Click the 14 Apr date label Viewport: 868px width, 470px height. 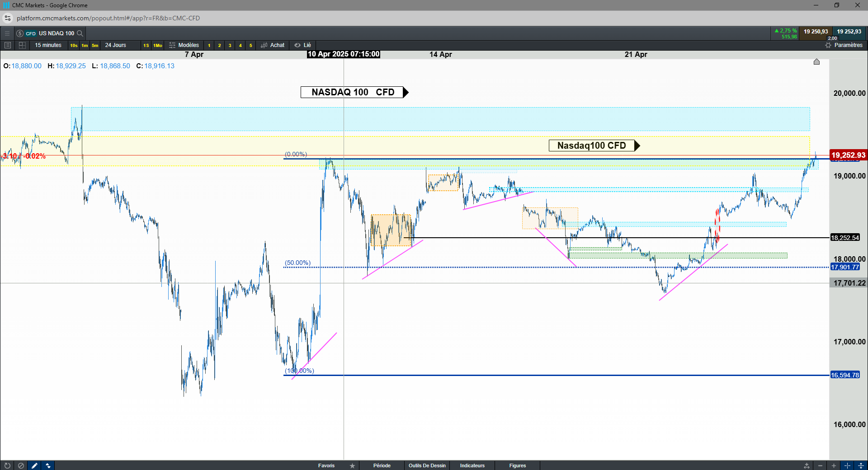click(441, 54)
